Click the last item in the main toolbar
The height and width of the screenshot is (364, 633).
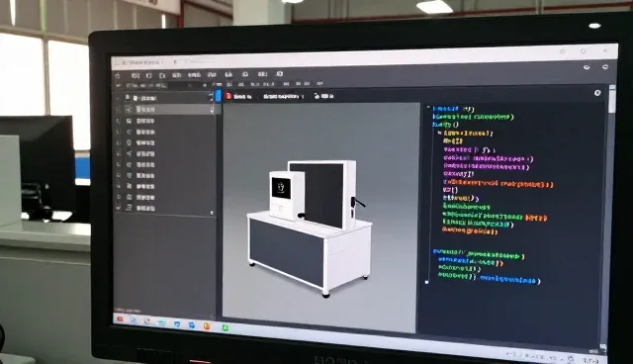pos(279,74)
